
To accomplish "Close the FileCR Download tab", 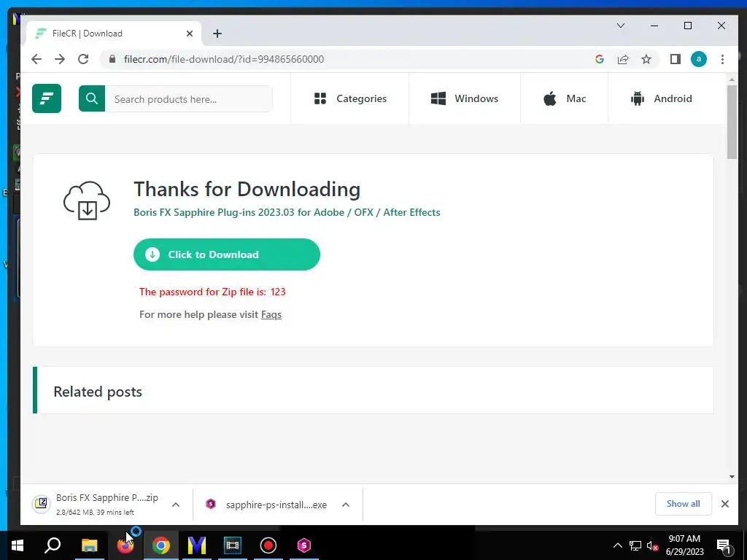I will coord(190,34).
